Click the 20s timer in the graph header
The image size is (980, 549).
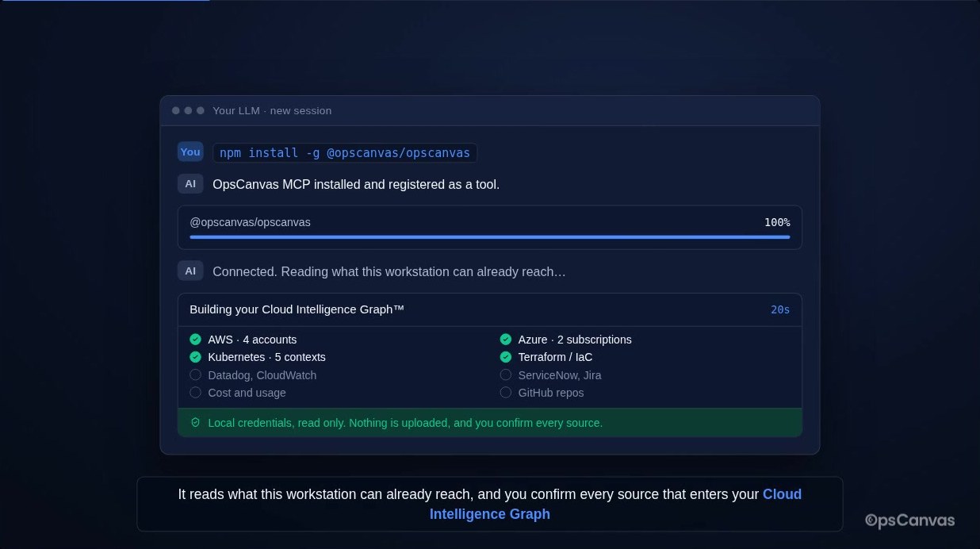click(x=780, y=309)
